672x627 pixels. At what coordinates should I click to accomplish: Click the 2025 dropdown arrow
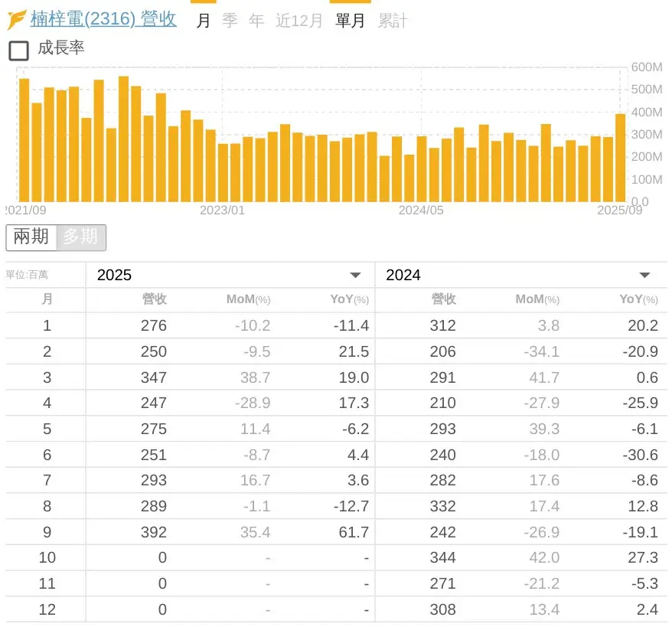(x=355, y=276)
